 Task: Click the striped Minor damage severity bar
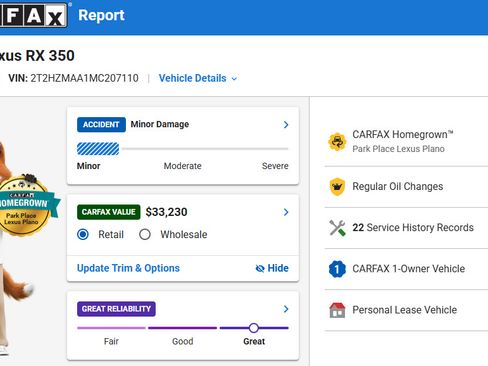[x=98, y=149]
